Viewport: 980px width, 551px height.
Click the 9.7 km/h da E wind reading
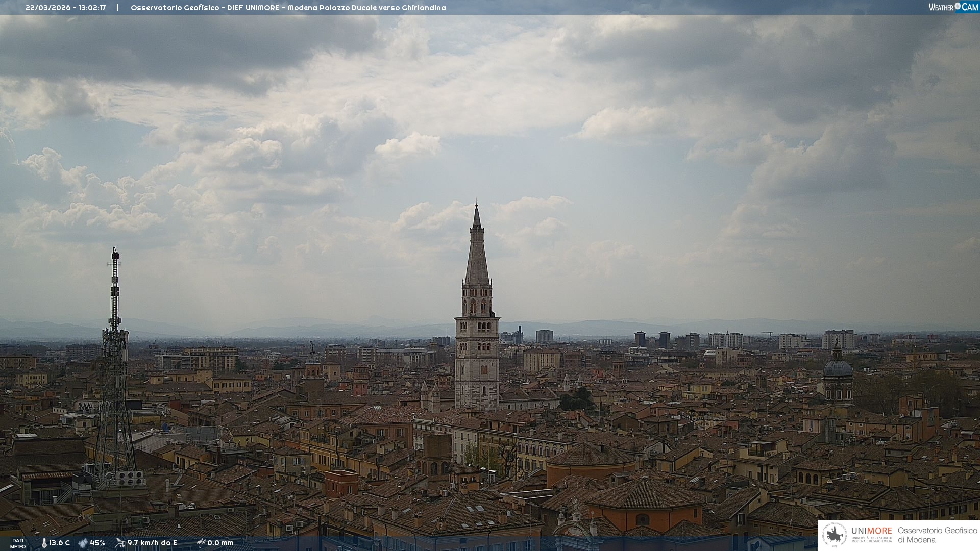[152, 543]
